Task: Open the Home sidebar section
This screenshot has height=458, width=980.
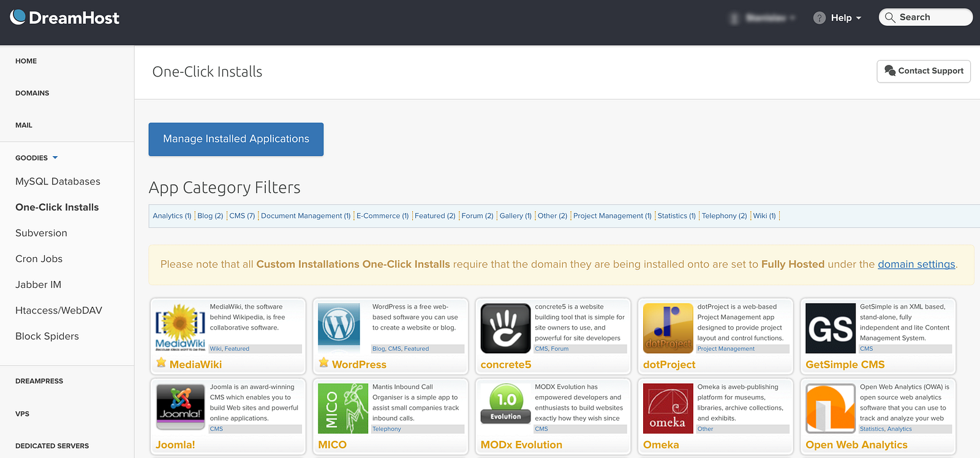Action: (x=26, y=61)
